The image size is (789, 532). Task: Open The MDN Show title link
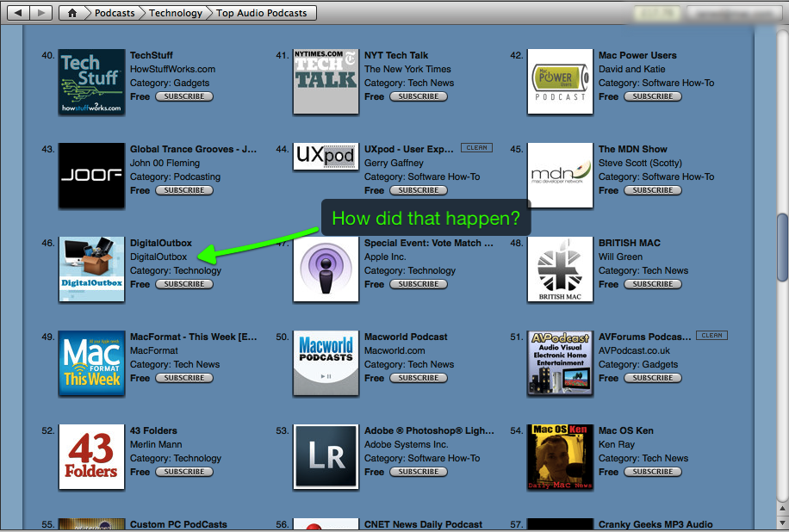633,149
